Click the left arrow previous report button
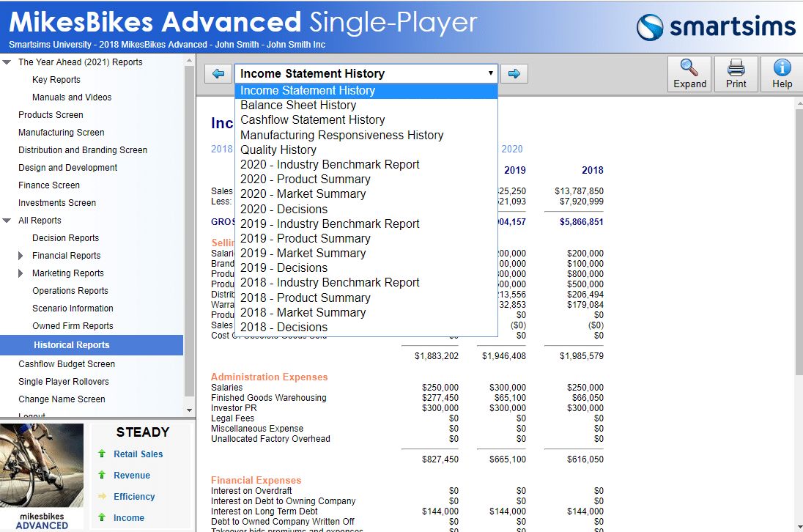Screen dimensions: 803x532 pos(218,73)
